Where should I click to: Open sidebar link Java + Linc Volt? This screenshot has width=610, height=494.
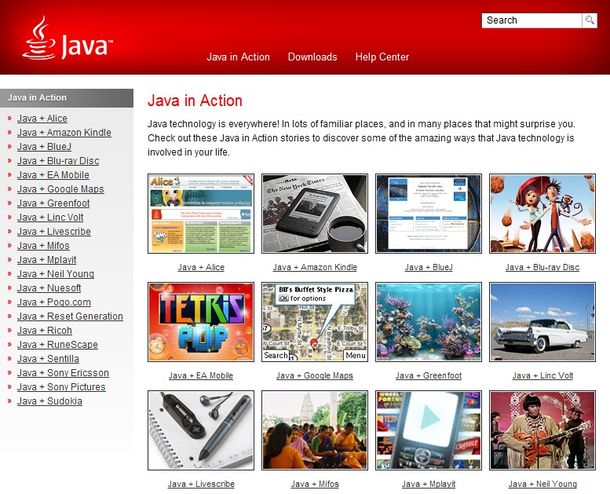pyautogui.click(x=50, y=217)
